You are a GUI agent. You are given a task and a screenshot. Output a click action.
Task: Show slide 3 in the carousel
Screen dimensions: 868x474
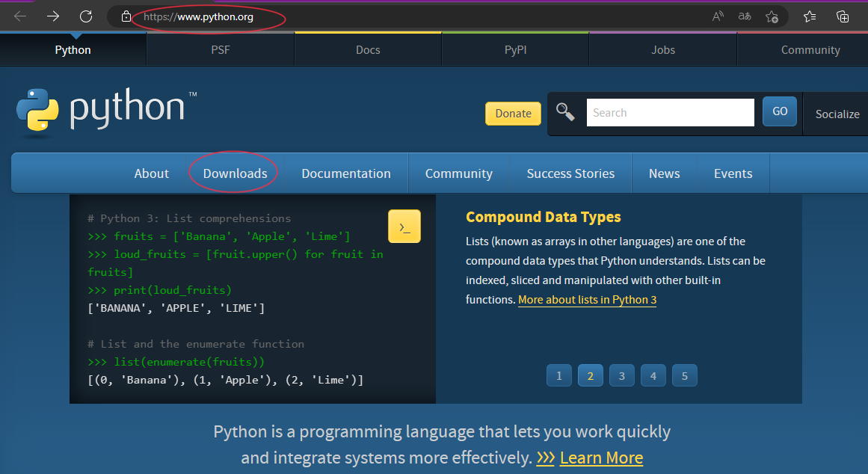coord(622,375)
